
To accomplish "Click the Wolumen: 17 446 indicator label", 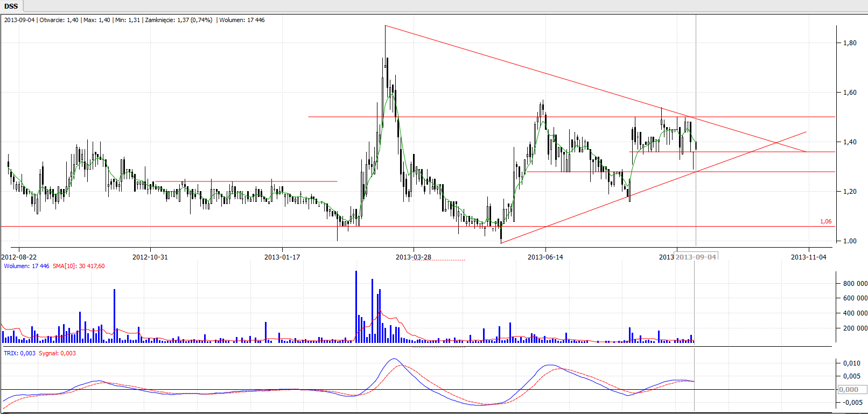I will coord(26,266).
